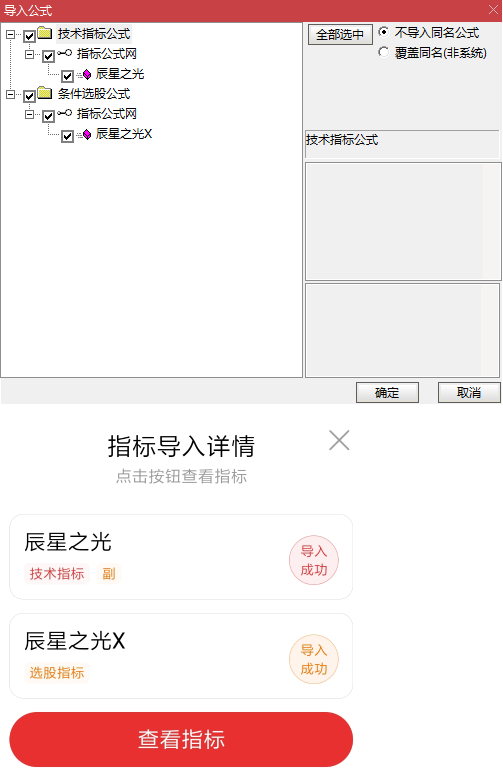Image resolution: width=503 pixels, height=770 pixels.
Task: Click the 条件选股公式 yellow folder icon
Action: [x=45, y=93]
